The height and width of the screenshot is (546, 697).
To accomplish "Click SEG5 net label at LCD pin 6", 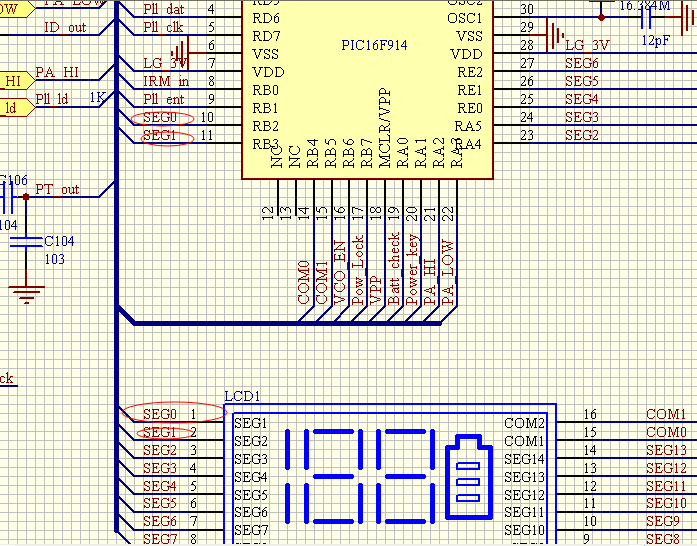I will tap(160, 503).
